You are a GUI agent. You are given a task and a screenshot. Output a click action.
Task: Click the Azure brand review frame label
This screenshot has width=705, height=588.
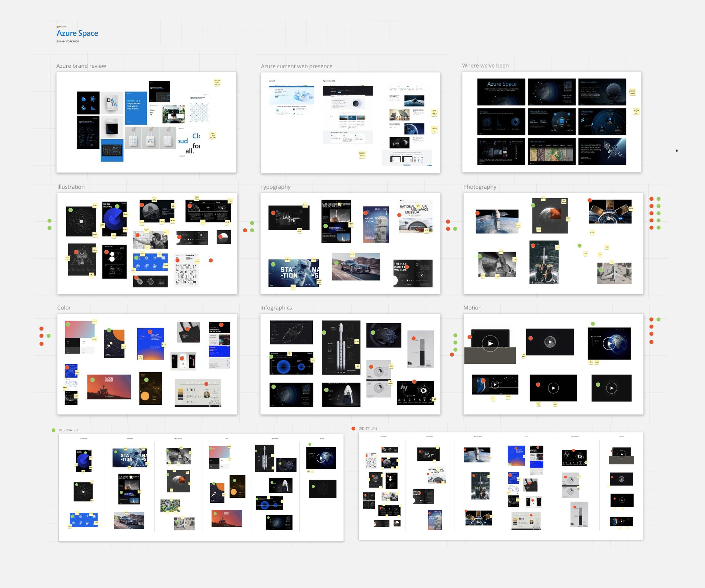81,66
